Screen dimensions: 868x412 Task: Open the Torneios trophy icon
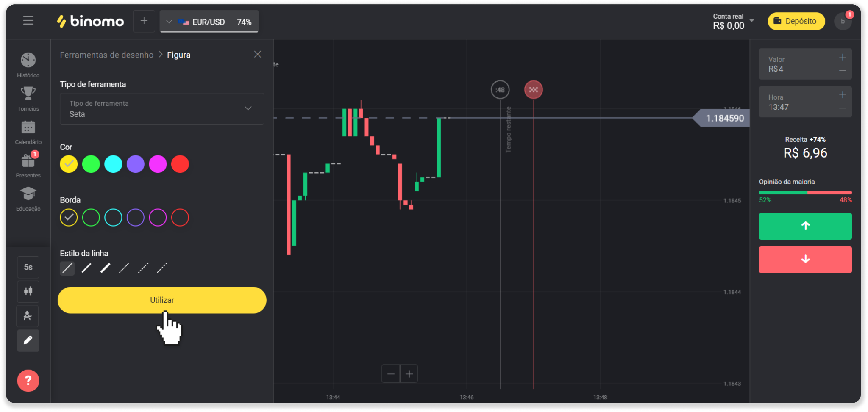(x=28, y=94)
